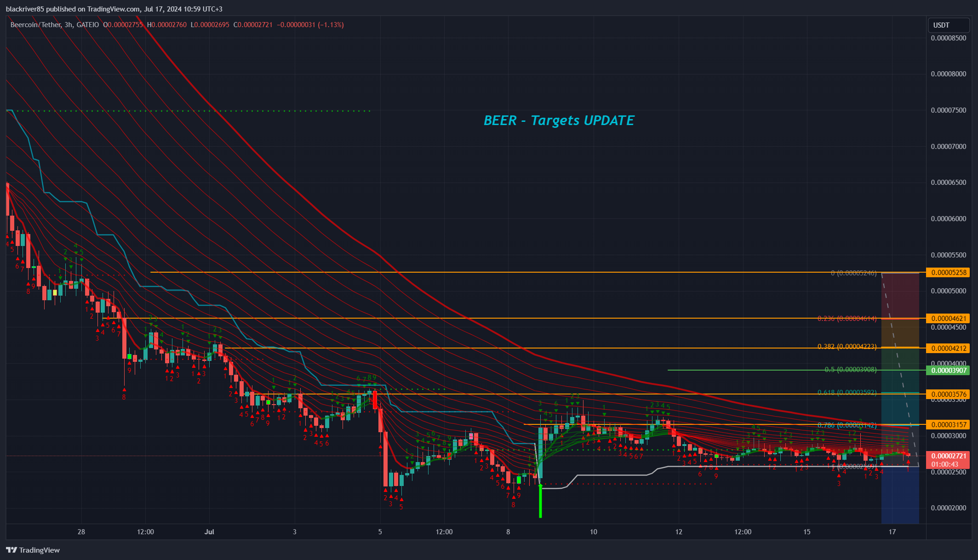Select the red top zone of position box
Viewport: 978px width, 560px height.
[x=900, y=295]
